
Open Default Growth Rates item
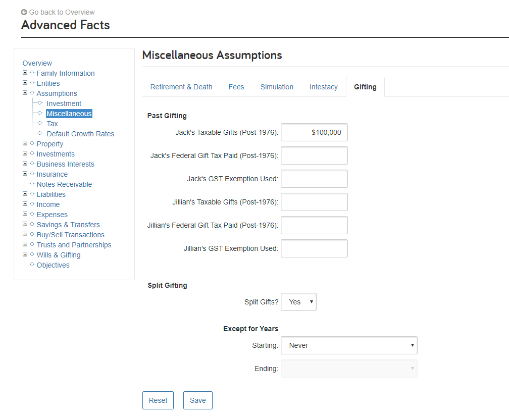click(x=80, y=134)
